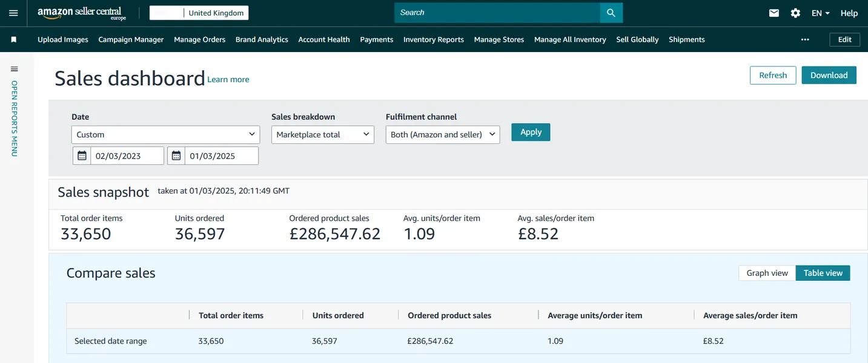Viewport: 868px width, 363px height.
Task: Click the end date field 01/03/2025
Action: point(222,155)
